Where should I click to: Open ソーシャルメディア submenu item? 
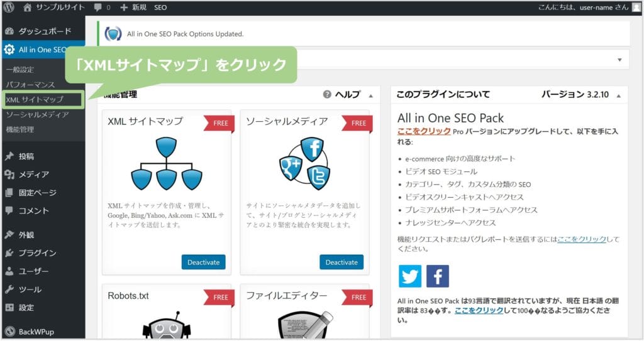(37, 114)
